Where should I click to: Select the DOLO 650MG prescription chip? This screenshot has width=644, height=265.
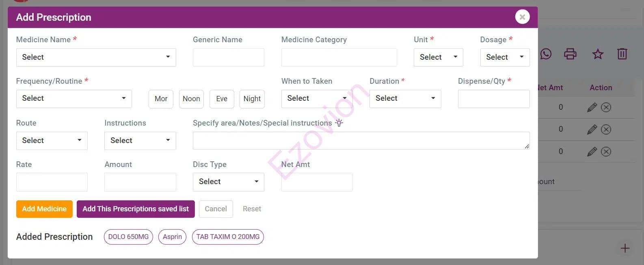pos(128,237)
